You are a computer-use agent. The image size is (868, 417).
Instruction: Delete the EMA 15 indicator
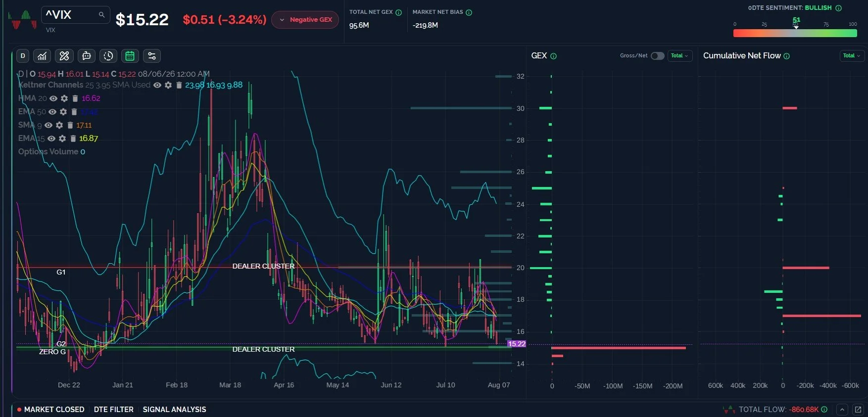coord(73,139)
